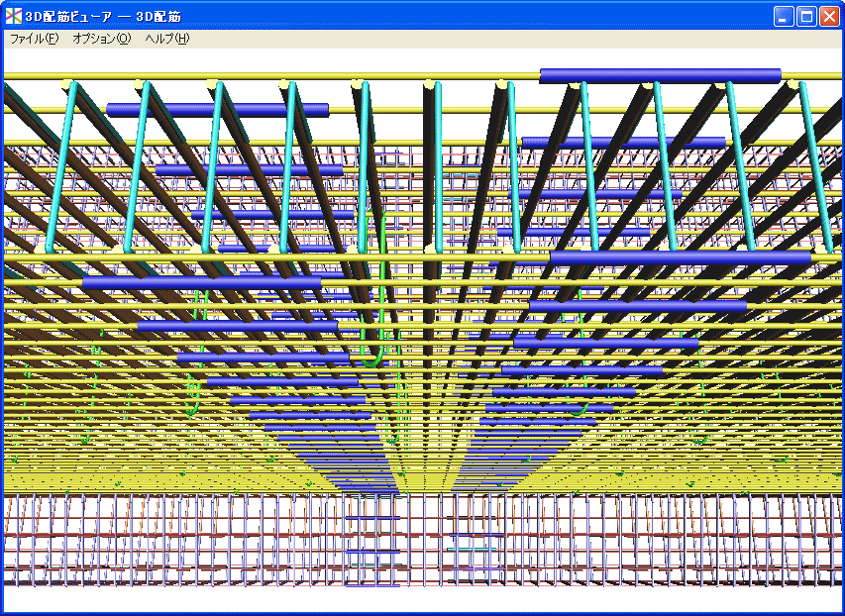Select the thick blue rebar at upper left

click(217, 110)
